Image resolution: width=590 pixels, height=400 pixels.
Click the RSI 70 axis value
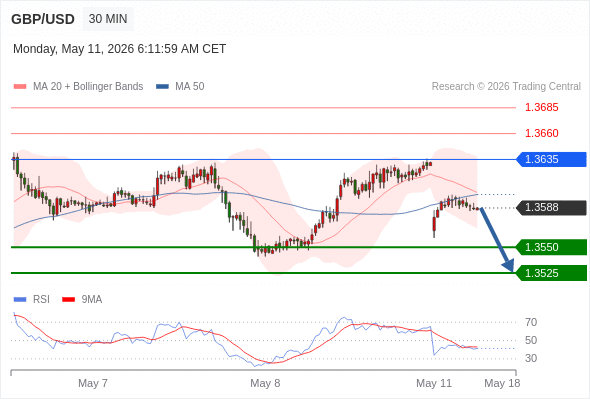[531, 322]
